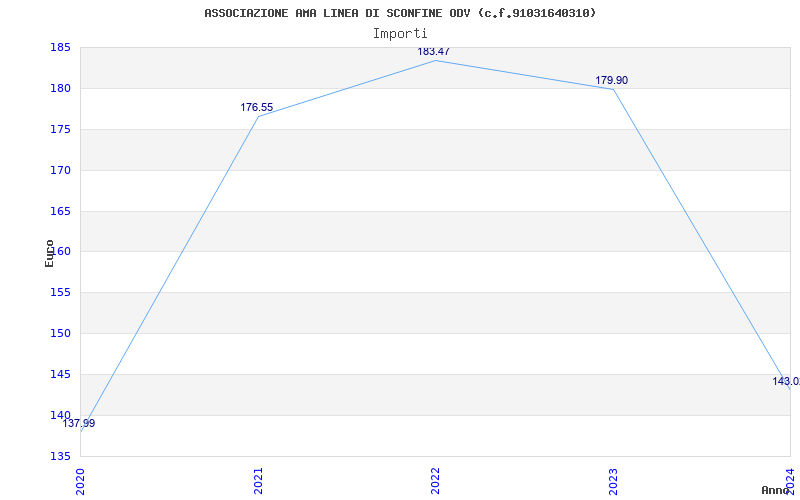Viewport: 800px width, 500px height.
Task: Select the 179.90 data label
Action: pyautogui.click(x=611, y=81)
